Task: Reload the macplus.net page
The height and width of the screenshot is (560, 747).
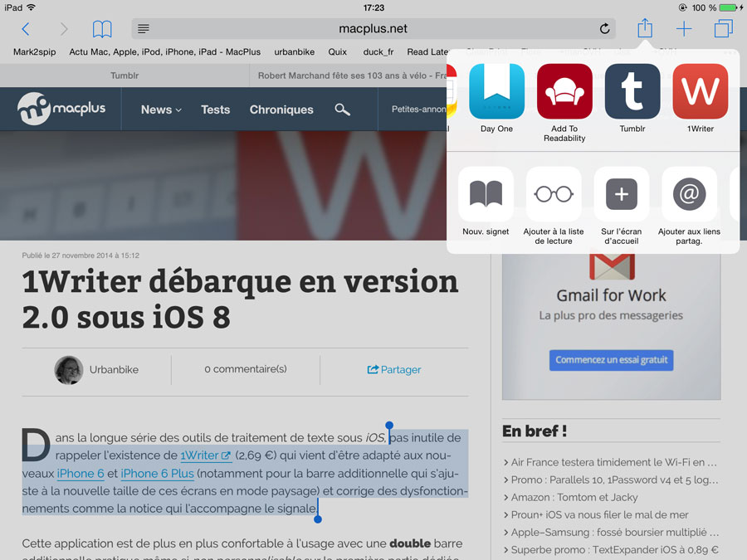Action: tap(604, 29)
